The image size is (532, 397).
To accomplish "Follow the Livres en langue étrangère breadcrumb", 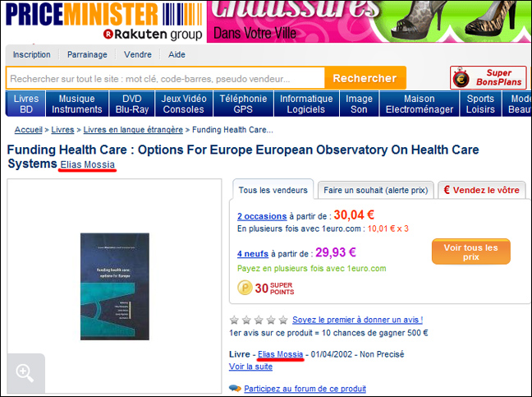I will click(x=133, y=130).
